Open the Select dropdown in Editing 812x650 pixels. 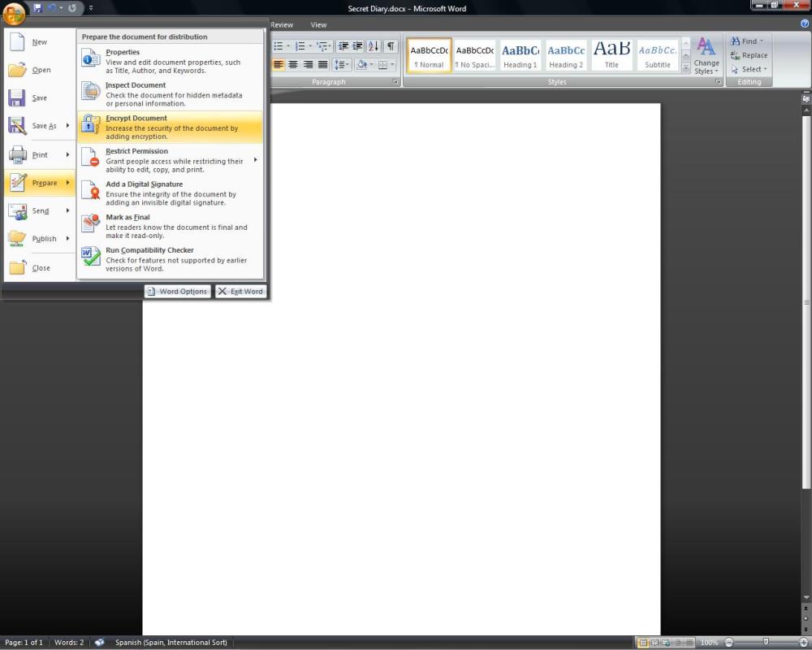tap(749, 69)
